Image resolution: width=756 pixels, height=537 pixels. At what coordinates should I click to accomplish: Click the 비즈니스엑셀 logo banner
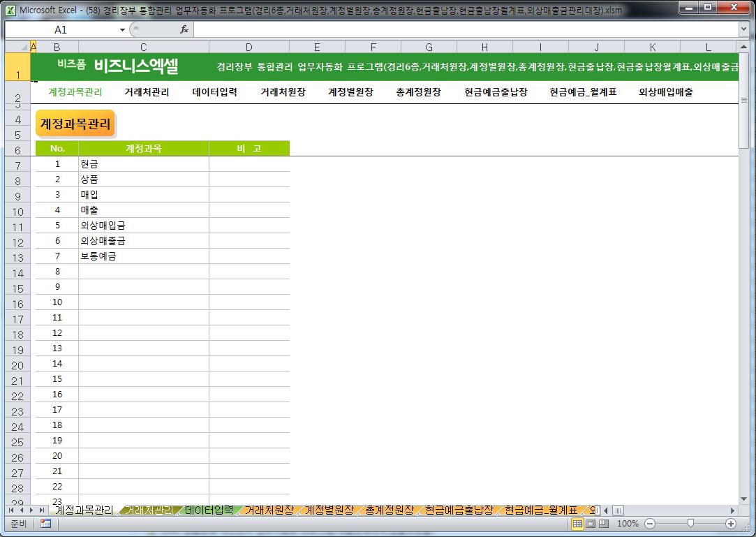click(x=136, y=66)
